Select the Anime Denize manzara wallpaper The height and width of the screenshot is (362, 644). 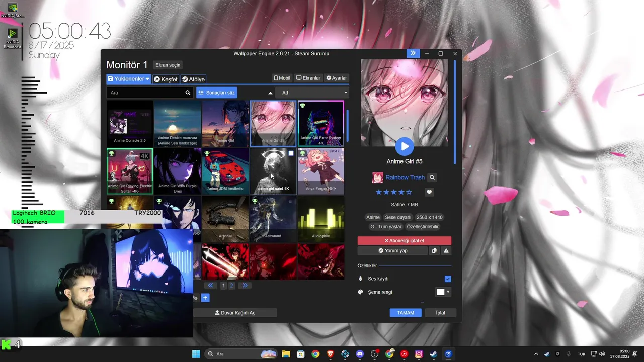point(178,124)
